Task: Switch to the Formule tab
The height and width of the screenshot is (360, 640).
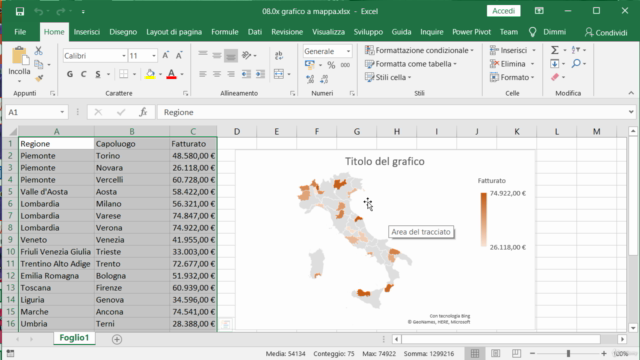Action: (x=224, y=32)
